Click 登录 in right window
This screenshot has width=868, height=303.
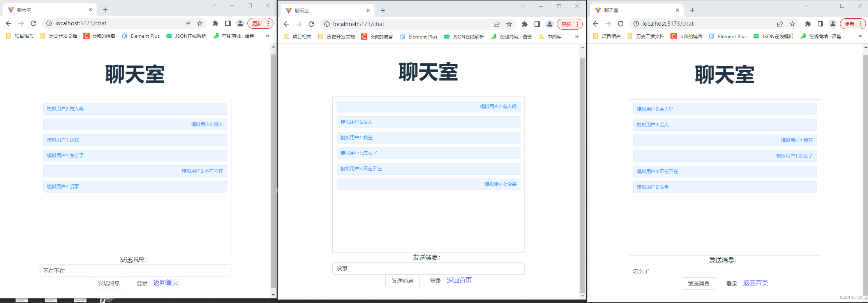coord(732,284)
